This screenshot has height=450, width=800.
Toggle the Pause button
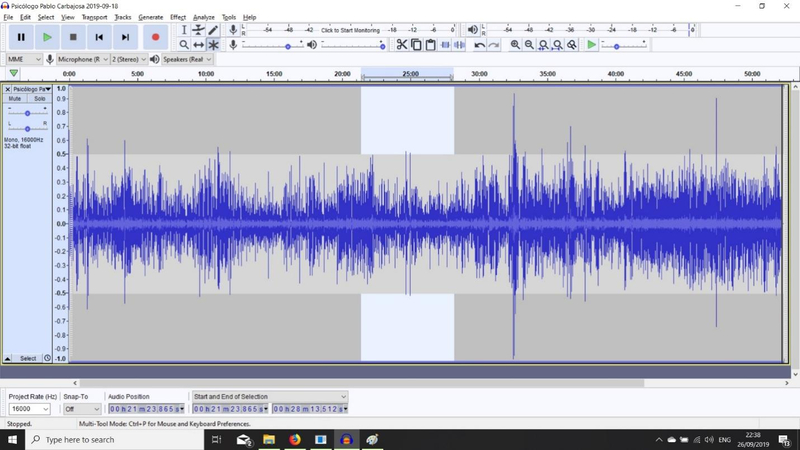click(21, 37)
